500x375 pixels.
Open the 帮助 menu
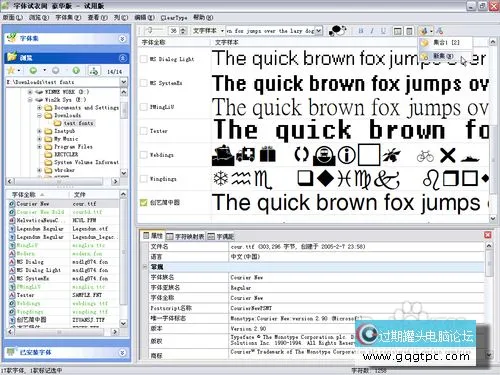point(203,17)
